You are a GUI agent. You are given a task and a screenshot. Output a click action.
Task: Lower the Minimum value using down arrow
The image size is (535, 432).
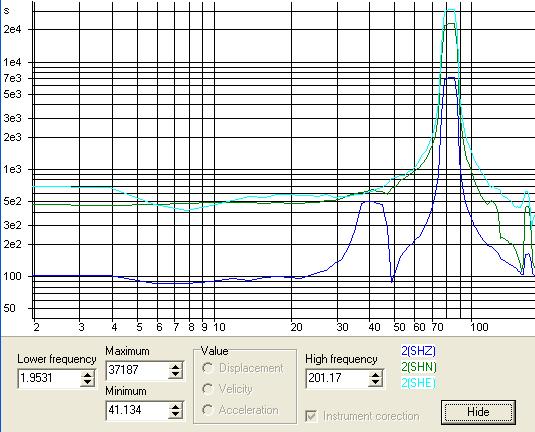tap(175, 415)
